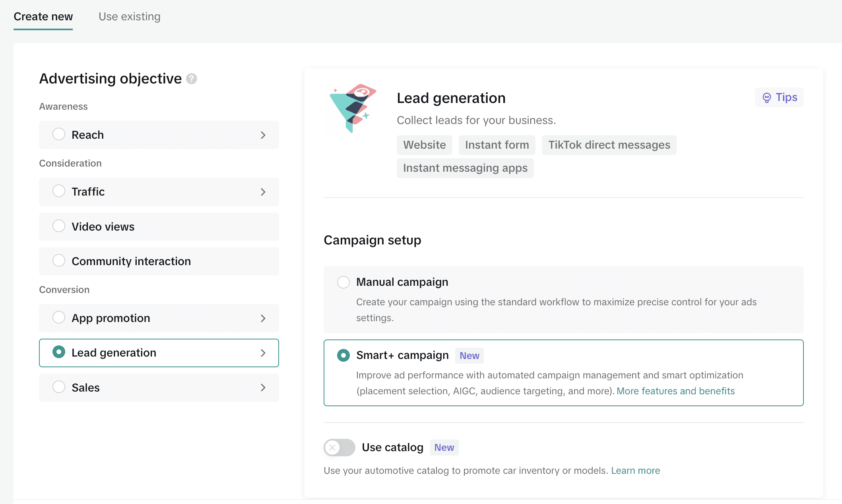This screenshot has height=504, width=842.
Task: Click the Website tag under Lead generation
Action: coord(424,145)
